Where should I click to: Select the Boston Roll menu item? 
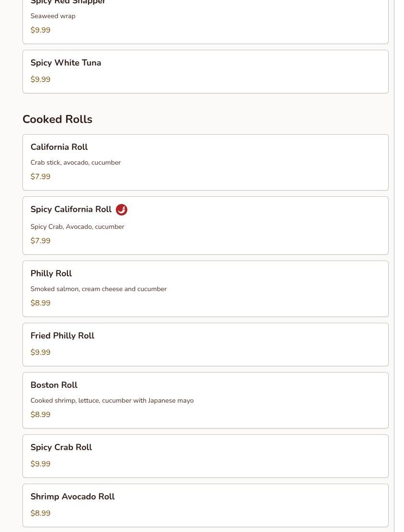(205, 400)
